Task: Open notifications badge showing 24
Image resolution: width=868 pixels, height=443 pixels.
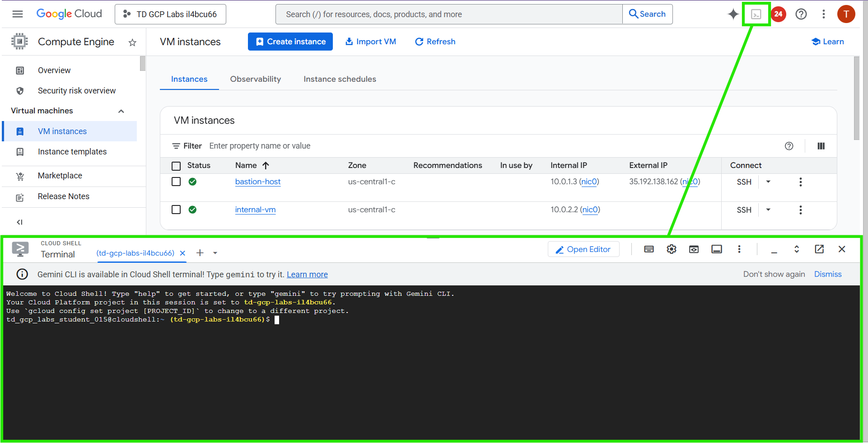Action: pyautogui.click(x=778, y=14)
